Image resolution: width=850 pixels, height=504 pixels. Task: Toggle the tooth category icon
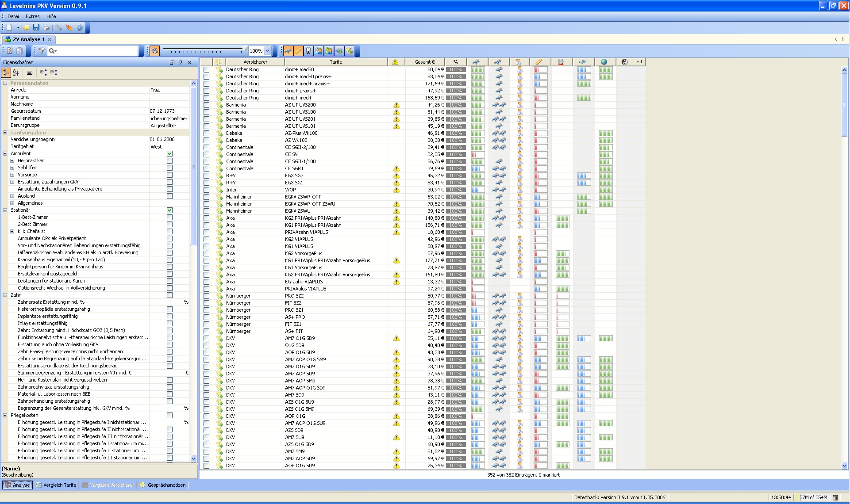(x=308, y=51)
